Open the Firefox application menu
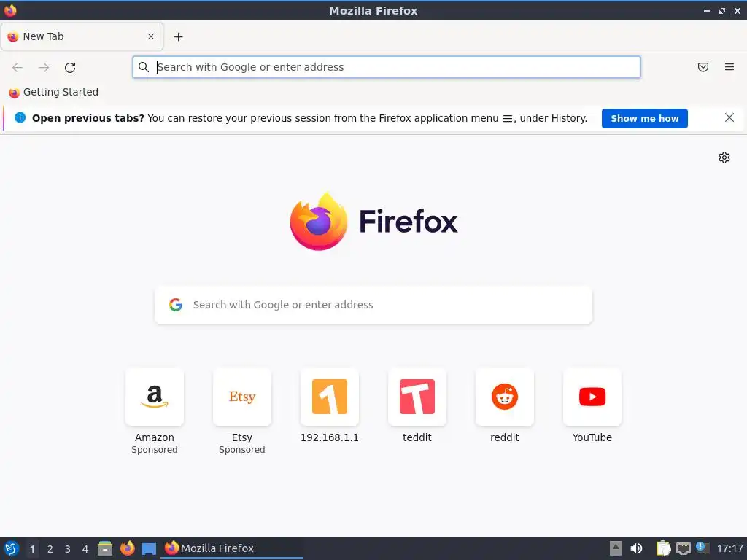Viewport: 747px width, 560px height. 729,67
